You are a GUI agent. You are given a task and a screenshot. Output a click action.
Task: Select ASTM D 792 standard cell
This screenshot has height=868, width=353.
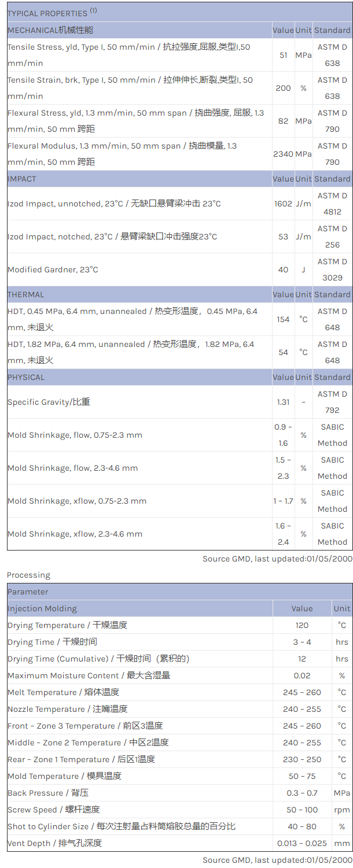(332, 402)
